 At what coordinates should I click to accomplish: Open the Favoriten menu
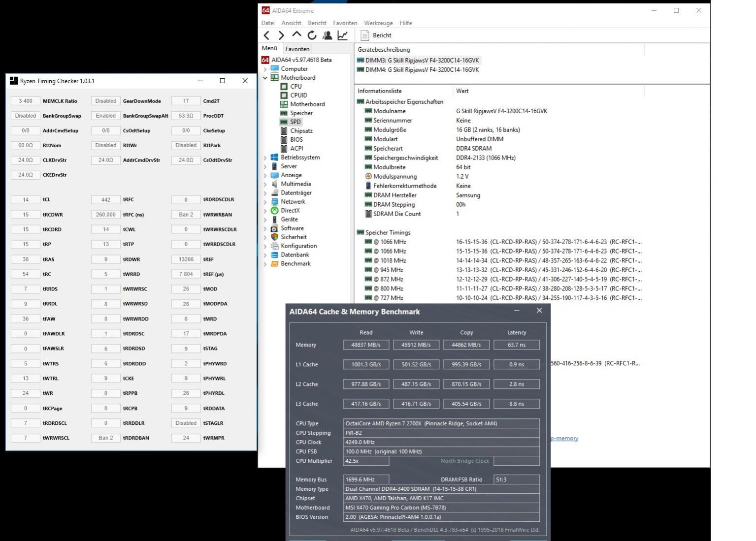coord(345,23)
